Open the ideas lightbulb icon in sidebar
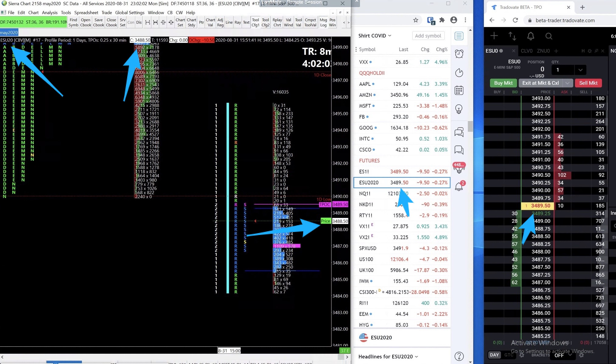This screenshot has height=364, width=616. 459,109
